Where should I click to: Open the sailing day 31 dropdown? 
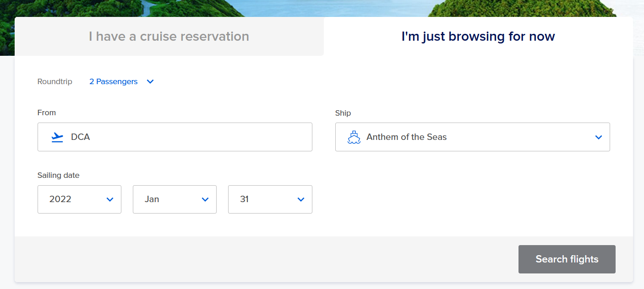pyautogui.click(x=270, y=199)
